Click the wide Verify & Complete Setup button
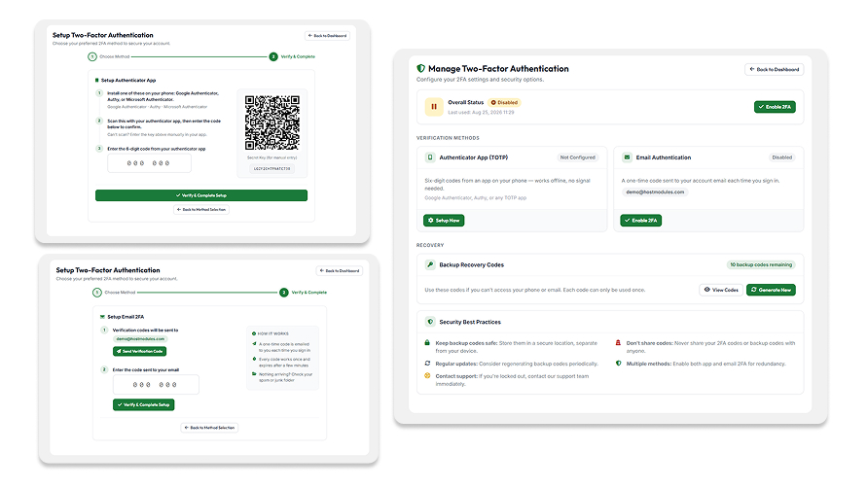Image resolution: width=868 pixels, height=488 pixels. [x=201, y=195]
